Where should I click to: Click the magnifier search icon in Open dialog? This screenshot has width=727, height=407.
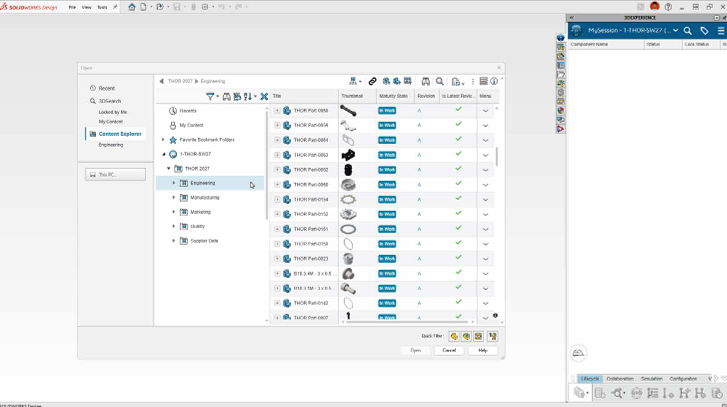pyautogui.click(x=440, y=82)
